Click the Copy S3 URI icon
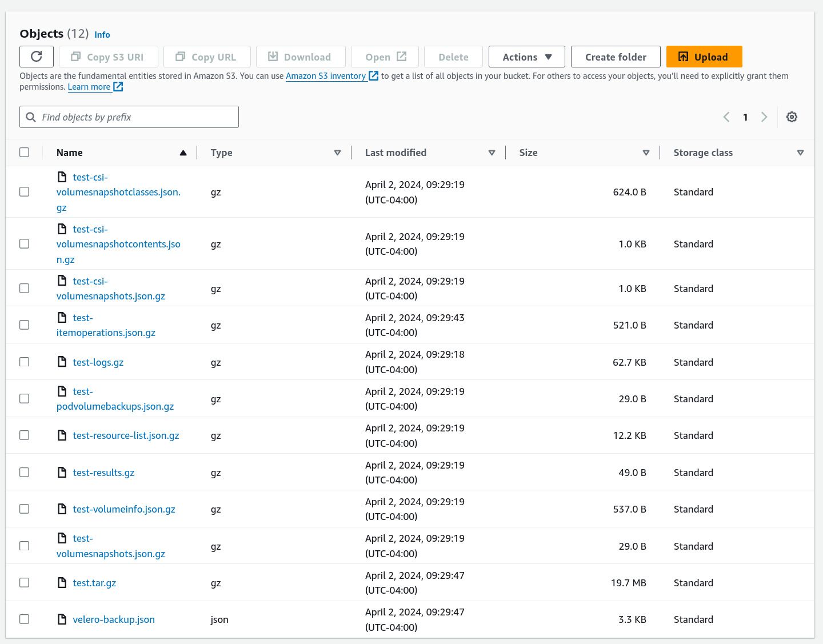This screenshot has width=823, height=644. point(76,57)
